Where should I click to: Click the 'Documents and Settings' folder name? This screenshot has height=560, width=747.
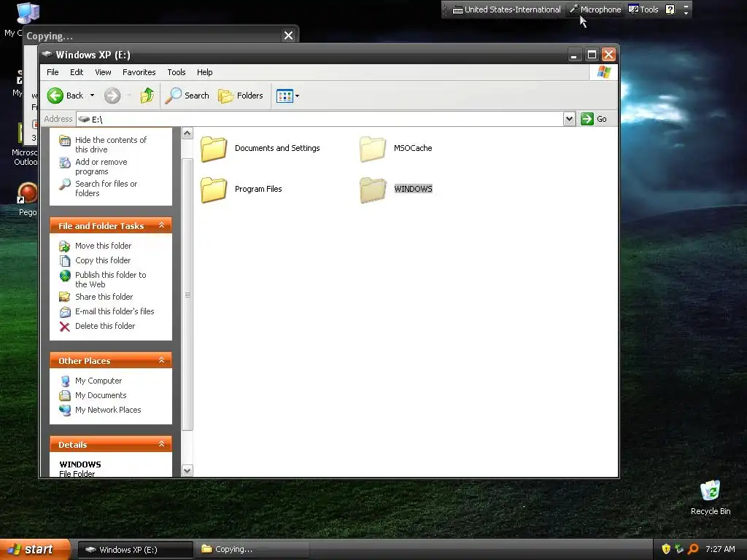tap(277, 148)
